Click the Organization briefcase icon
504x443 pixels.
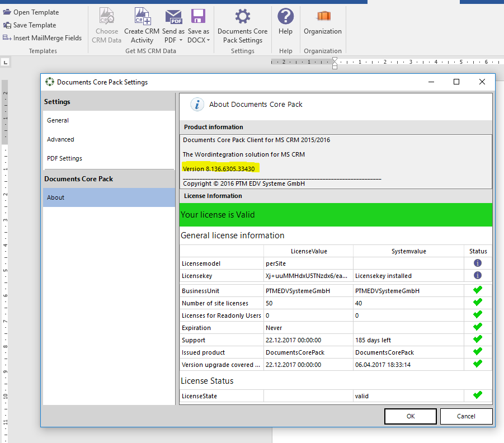coord(323,16)
